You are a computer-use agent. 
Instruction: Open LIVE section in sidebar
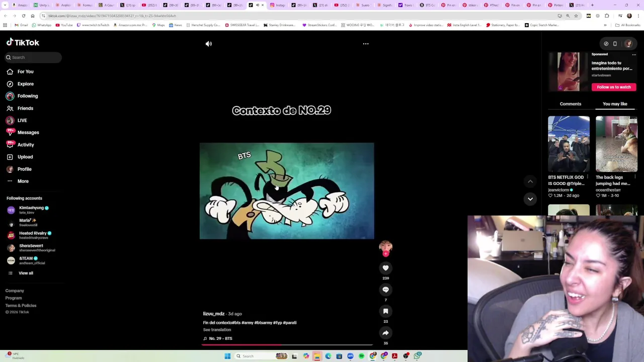tap(17, 120)
